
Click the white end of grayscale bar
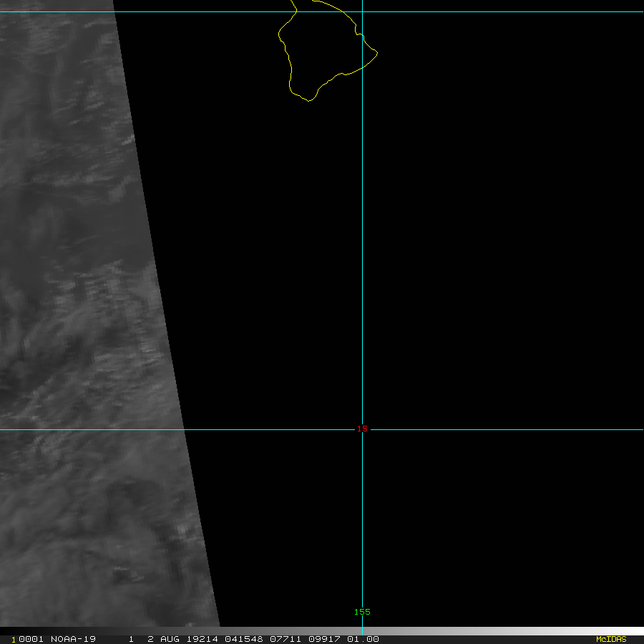tap(637, 631)
